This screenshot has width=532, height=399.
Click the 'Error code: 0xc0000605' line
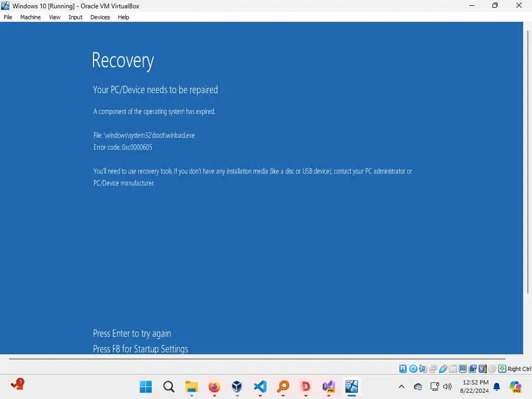(123, 147)
